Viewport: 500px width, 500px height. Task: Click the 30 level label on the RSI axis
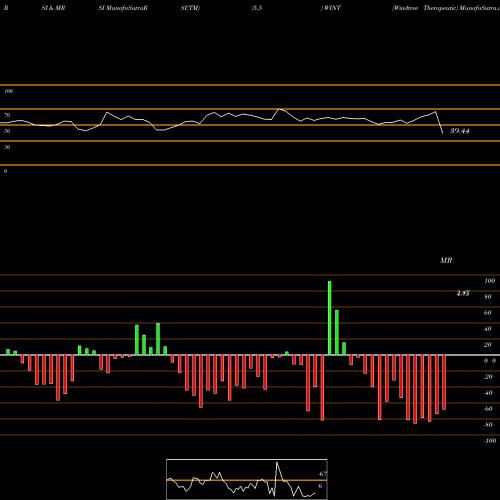point(7,147)
